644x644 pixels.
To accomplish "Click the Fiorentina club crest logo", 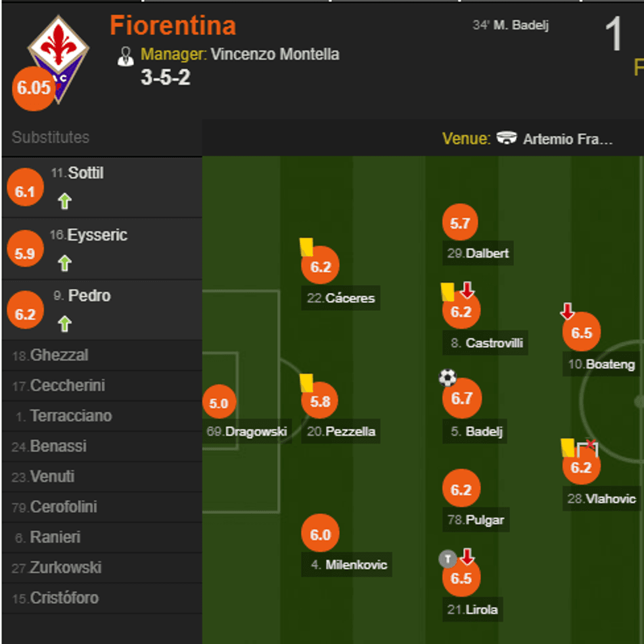I will pyautogui.click(x=58, y=58).
